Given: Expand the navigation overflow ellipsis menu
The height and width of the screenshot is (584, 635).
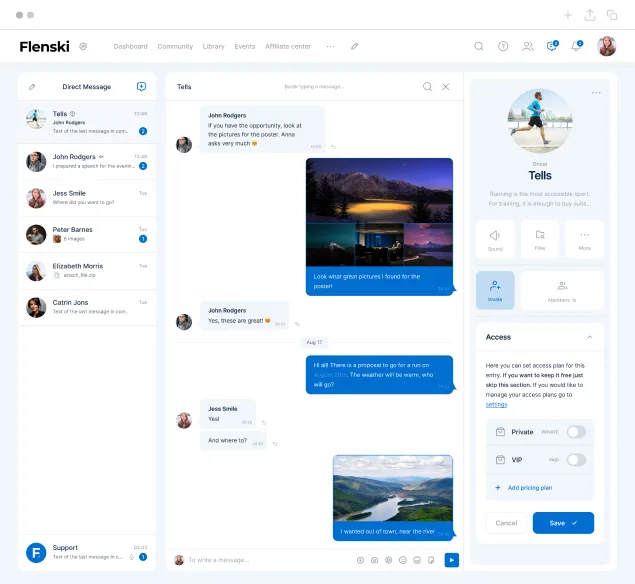Looking at the screenshot, I should [331, 46].
